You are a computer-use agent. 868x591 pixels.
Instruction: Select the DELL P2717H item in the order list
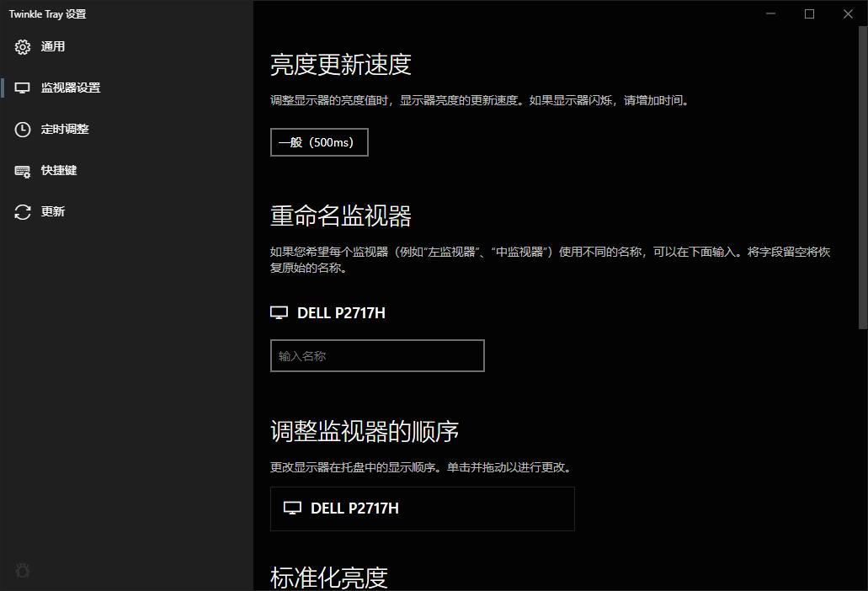click(422, 508)
